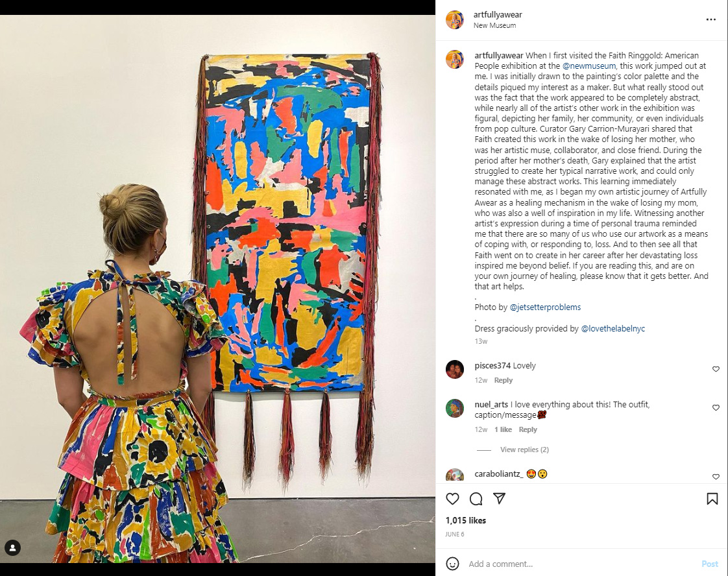Like caraboliantz_'s comment
Screen dimensions: 728x576
tap(716, 477)
